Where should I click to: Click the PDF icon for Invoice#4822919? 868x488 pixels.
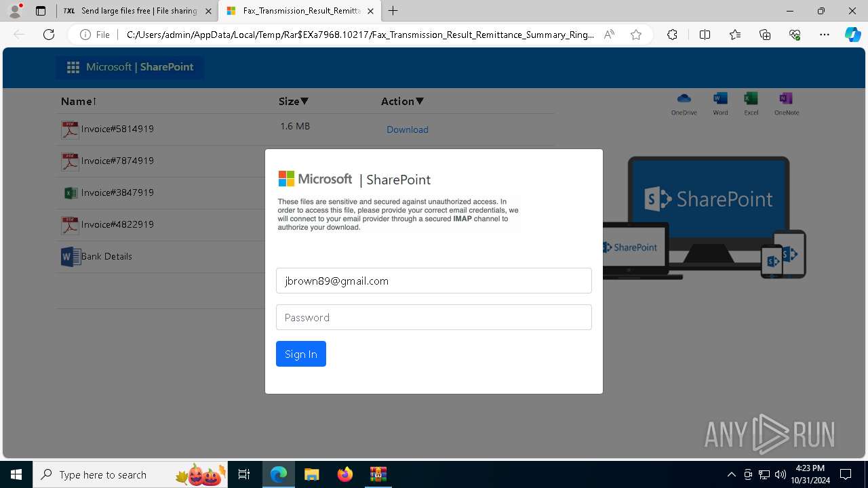tap(70, 225)
